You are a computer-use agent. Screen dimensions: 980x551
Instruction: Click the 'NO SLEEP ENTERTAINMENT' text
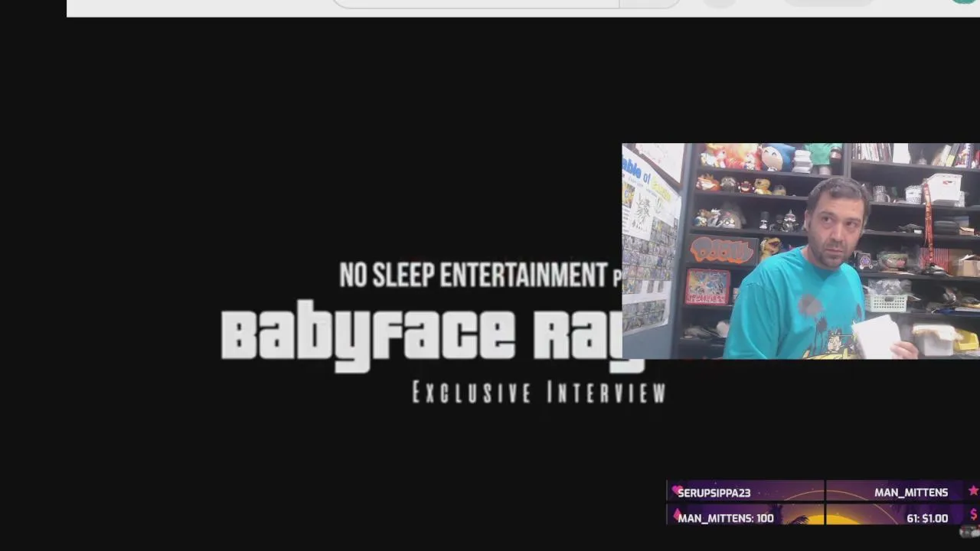pyautogui.click(x=473, y=275)
